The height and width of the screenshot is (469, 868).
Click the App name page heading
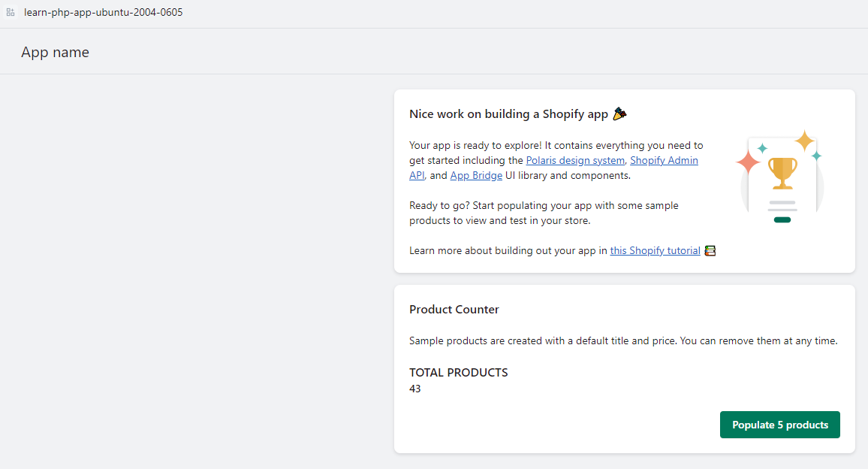[55, 53]
